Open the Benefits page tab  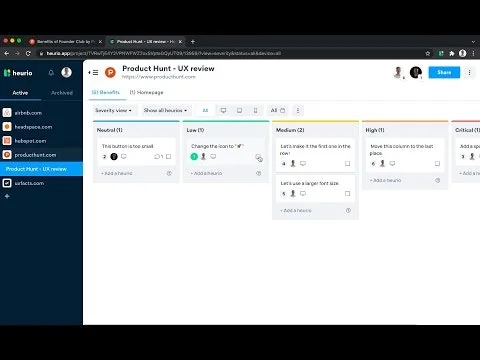pos(106,92)
